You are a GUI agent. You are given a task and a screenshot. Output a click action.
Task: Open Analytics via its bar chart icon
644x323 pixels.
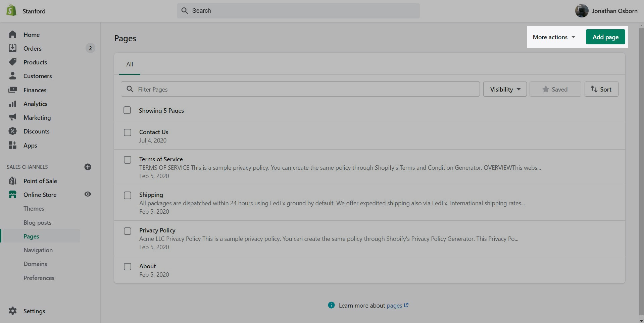pyautogui.click(x=12, y=104)
